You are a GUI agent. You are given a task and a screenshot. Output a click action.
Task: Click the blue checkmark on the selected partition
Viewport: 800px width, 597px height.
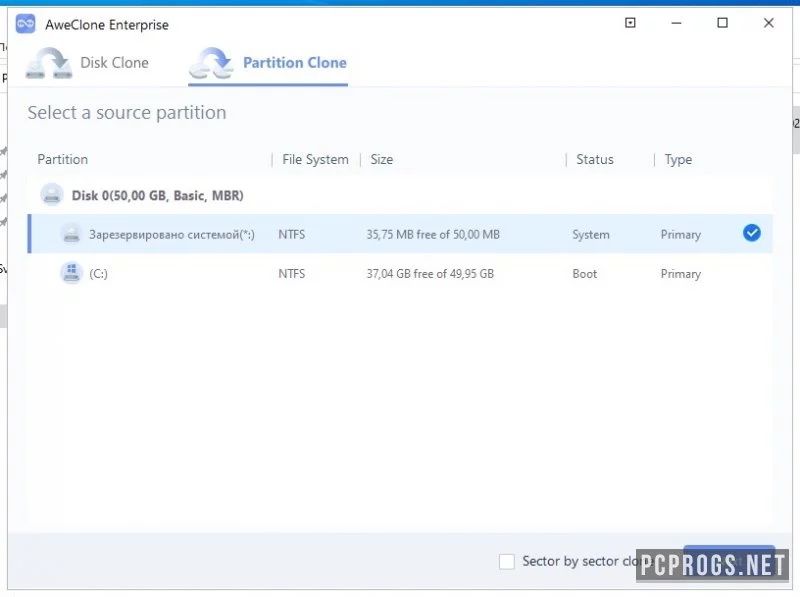pos(752,233)
